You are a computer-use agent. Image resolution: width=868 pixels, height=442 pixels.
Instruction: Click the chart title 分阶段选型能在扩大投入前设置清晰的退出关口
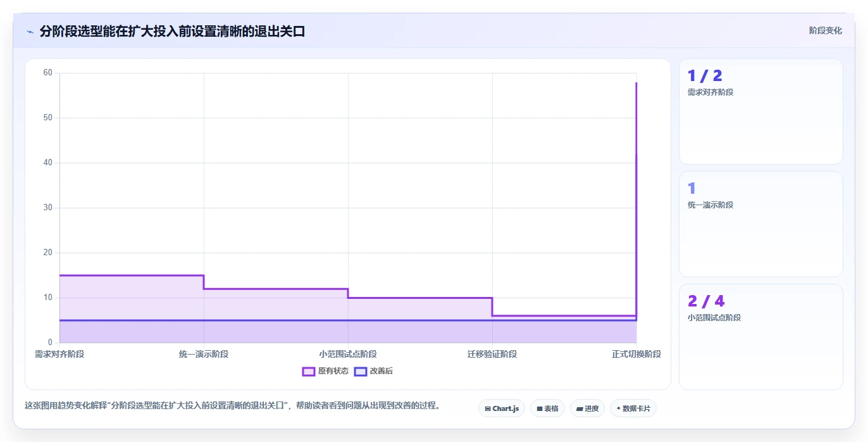coord(172,31)
